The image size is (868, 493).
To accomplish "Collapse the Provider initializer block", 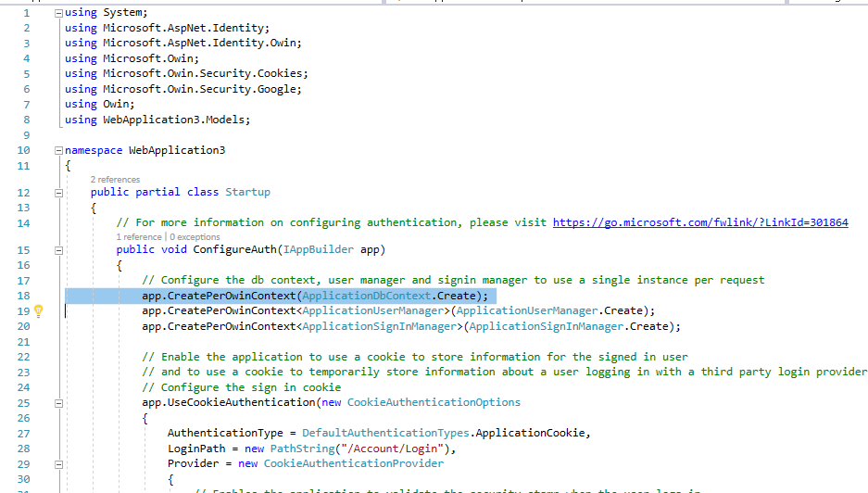I will pyautogui.click(x=59, y=463).
